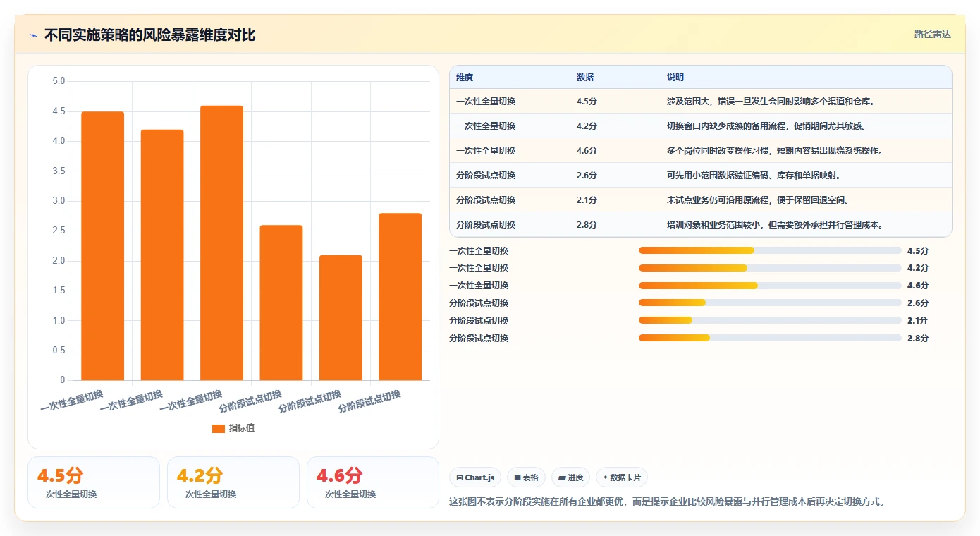Click the 2.6 bar in the chart
This screenshot has width=980, height=536.
[281, 303]
